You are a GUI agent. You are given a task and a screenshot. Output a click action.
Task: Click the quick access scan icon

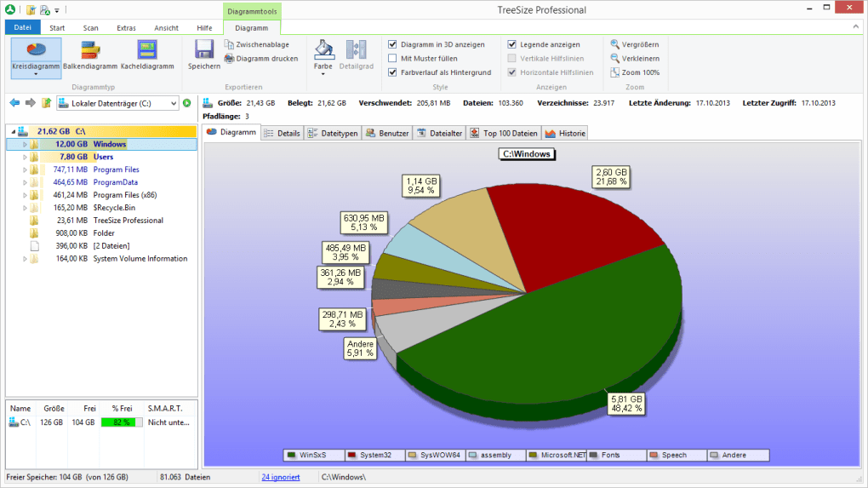pos(45,10)
